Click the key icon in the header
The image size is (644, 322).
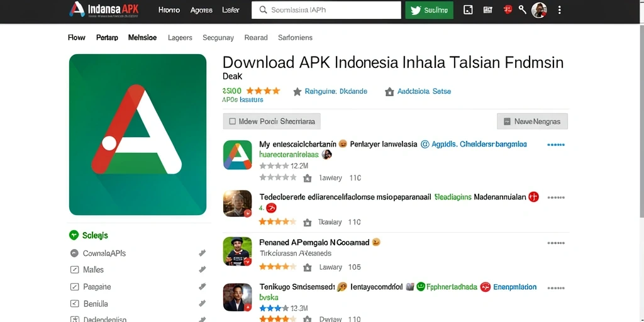pyautogui.click(x=523, y=9)
